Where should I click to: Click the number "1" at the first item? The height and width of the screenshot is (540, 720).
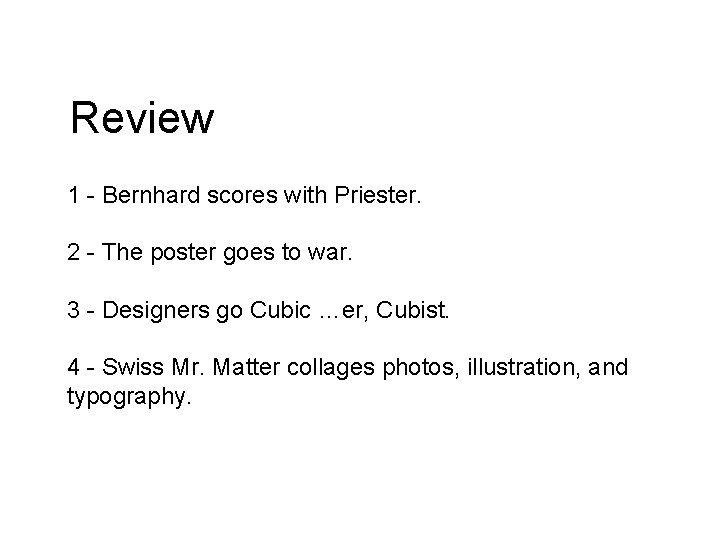pos(74,195)
